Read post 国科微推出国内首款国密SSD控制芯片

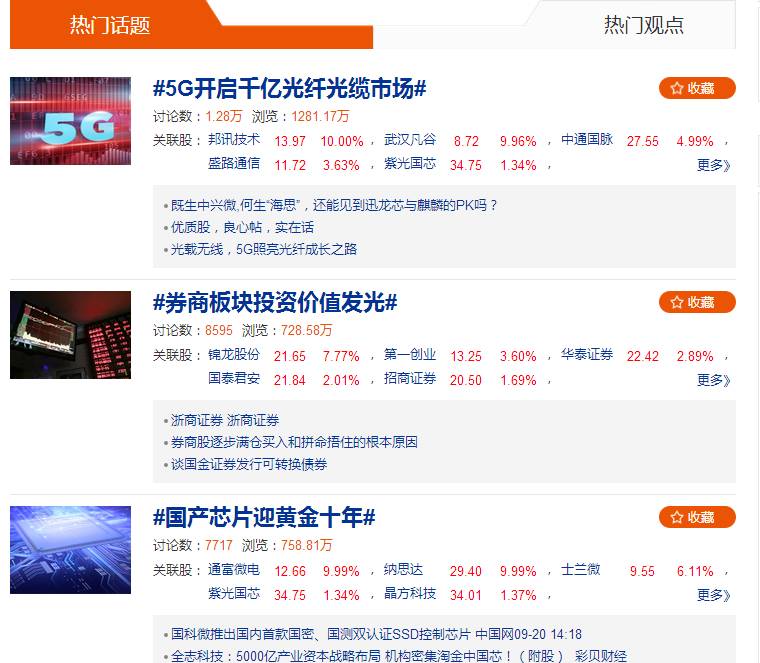click(376, 634)
